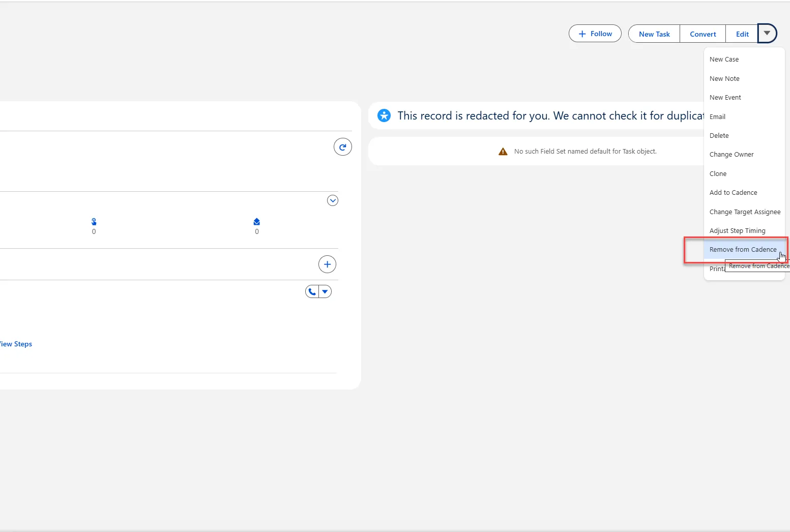
Task: Click the warning triangle icon
Action: (503, 152)
